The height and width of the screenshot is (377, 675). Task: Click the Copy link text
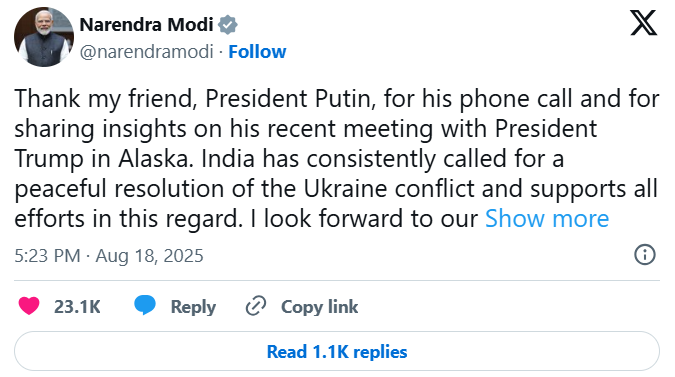coord(319,307)
